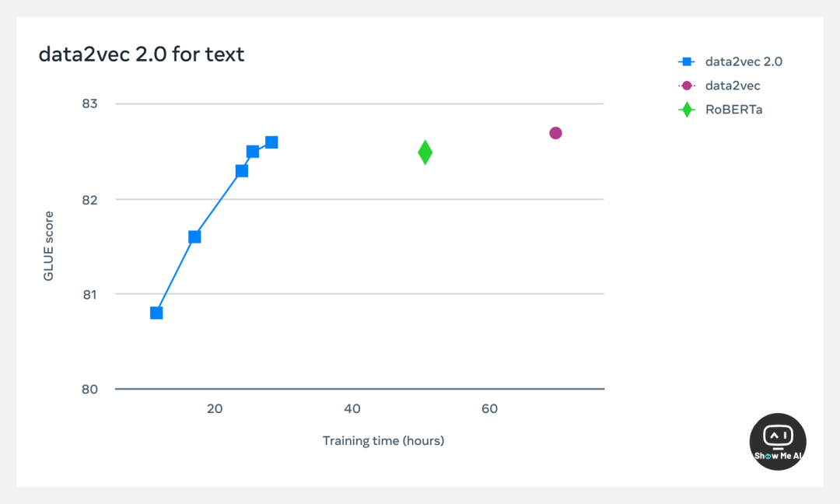Click the 40 tick label on the x-axis
840x504 pixels.
tap(352, 409)
